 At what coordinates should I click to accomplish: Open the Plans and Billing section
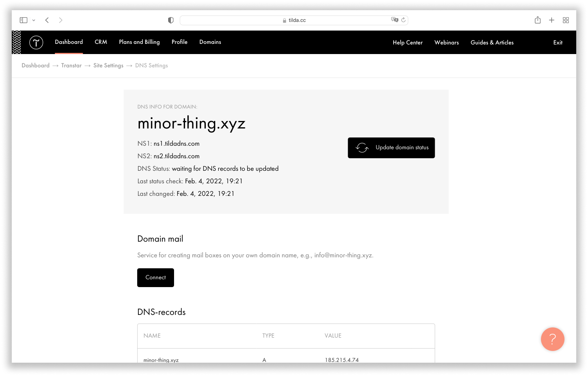click(139, 42)
